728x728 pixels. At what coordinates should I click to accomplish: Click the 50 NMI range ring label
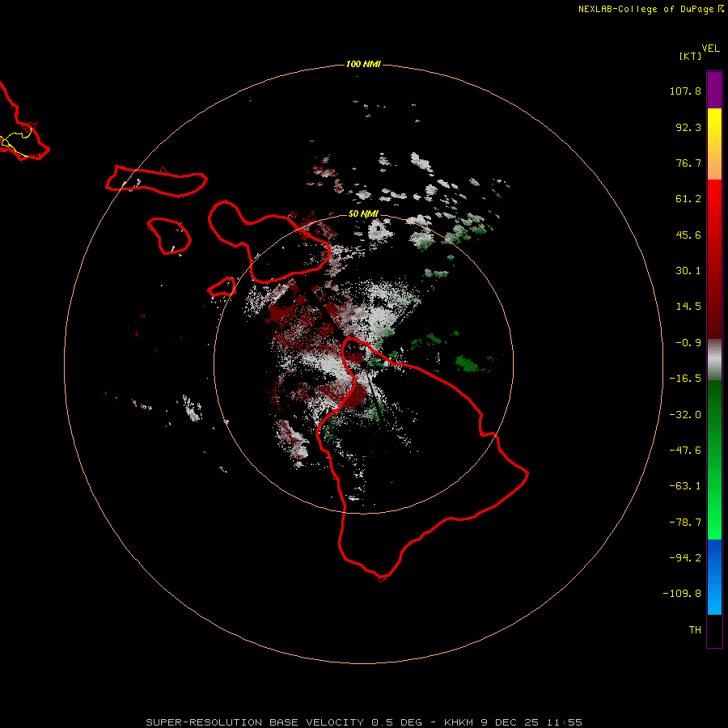pos(363,214)
